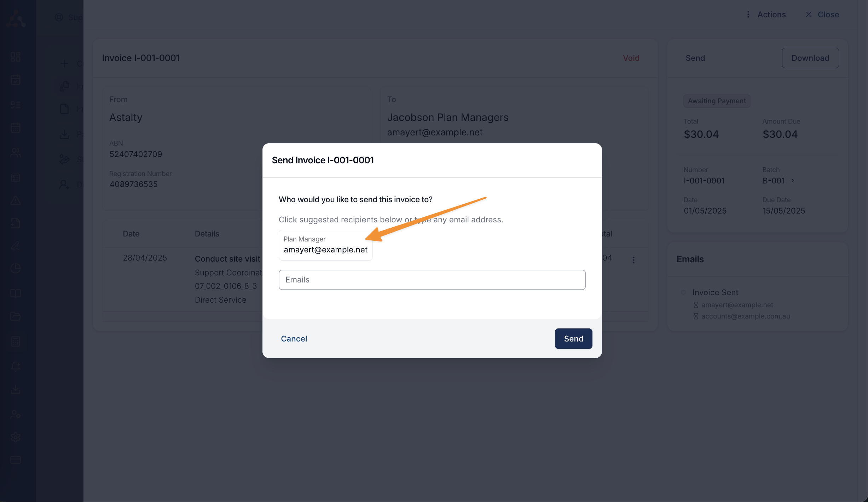Screen dimensions: 868x502
Task: Click the Download invoice button
Action: [810, 58]
